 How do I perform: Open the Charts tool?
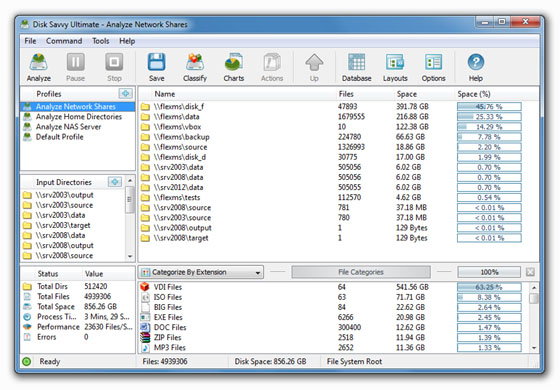[x=234, y=68]
